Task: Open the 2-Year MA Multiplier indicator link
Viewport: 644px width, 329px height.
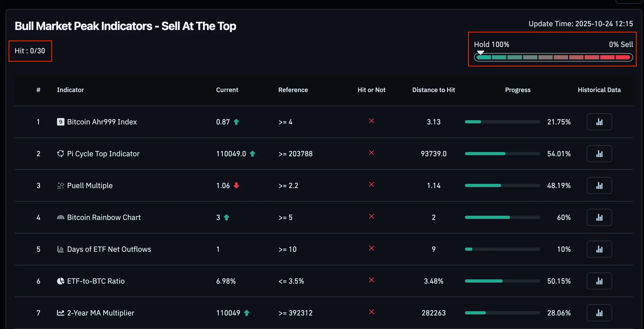Action: (101, 313)
